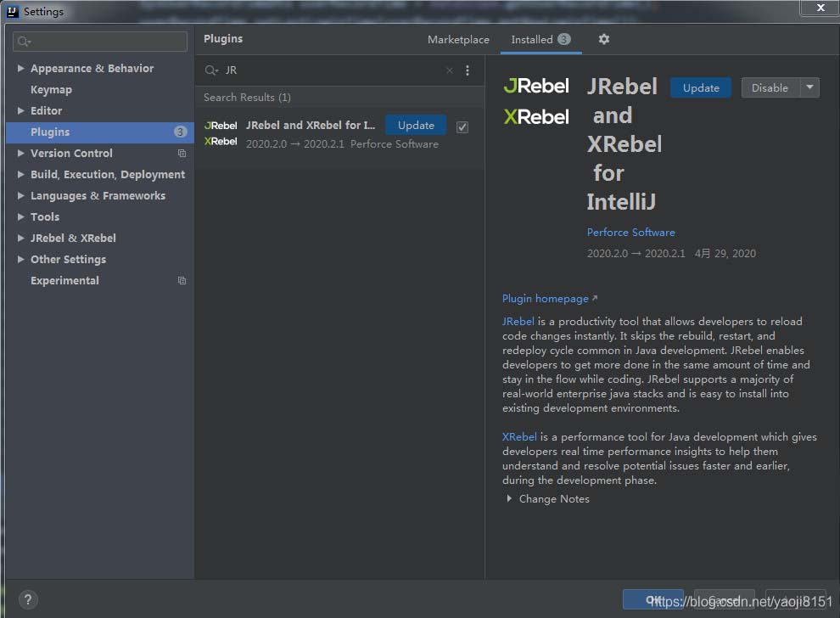Open the help question mark button
The image size is (840, 618).
28,598
